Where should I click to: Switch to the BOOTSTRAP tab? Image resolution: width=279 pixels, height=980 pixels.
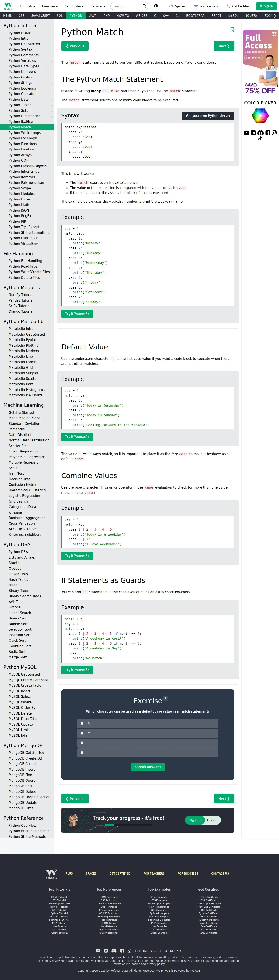(195, 16)
